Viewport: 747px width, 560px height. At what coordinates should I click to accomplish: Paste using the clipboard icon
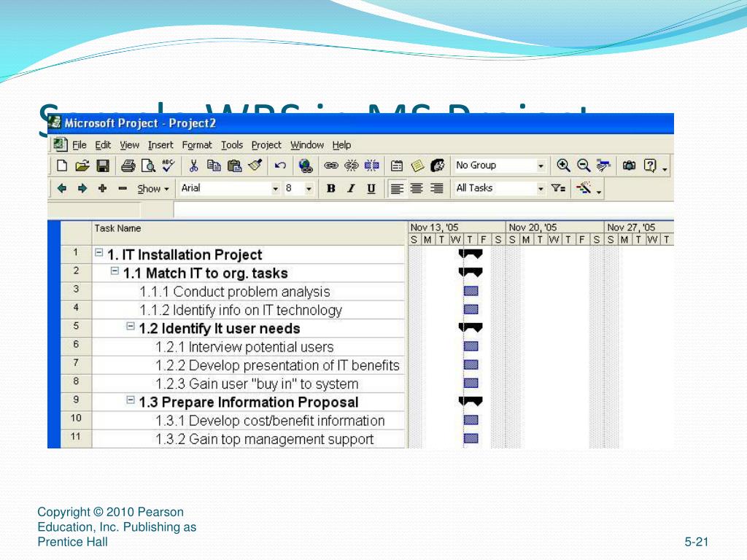point(234,166)
